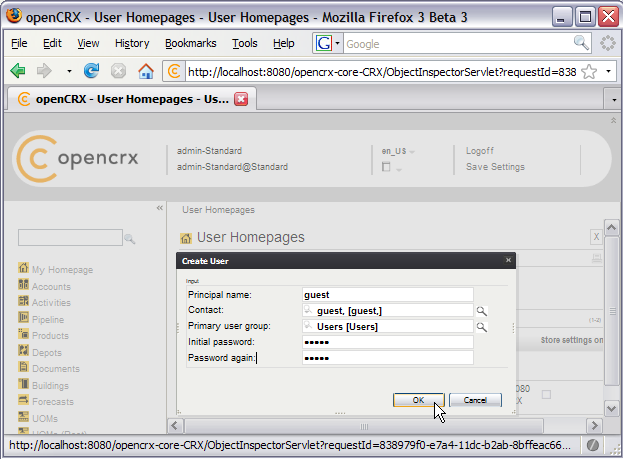623x459 pixels.
Task: Open Documents in the sidebar
Action: (x=56, y=369)
